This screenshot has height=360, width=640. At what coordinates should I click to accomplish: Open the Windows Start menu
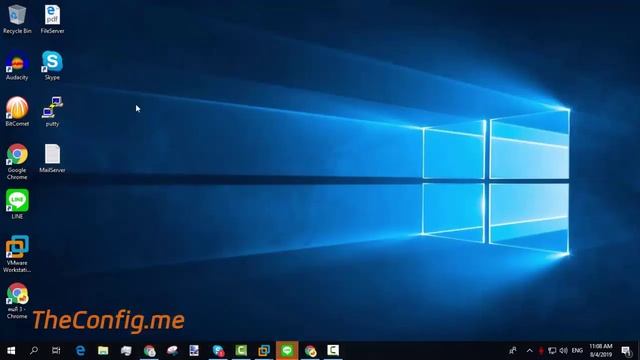(11, 351)
